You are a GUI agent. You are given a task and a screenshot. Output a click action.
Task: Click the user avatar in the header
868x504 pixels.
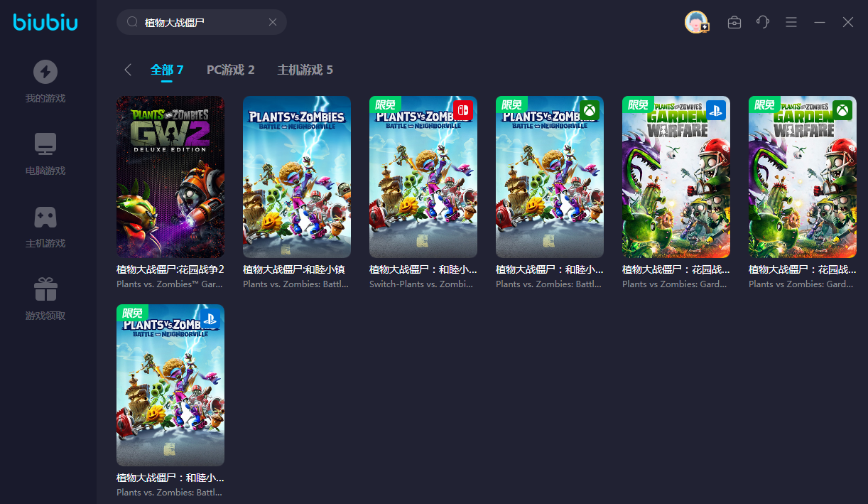coord(696,22)
